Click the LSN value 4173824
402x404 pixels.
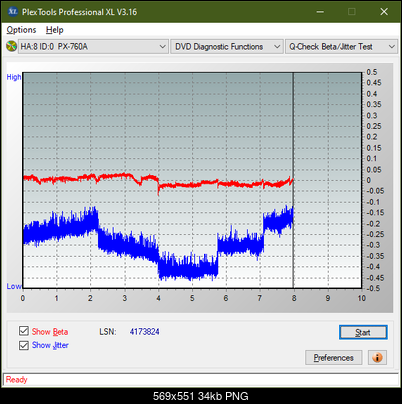(145, 332)
